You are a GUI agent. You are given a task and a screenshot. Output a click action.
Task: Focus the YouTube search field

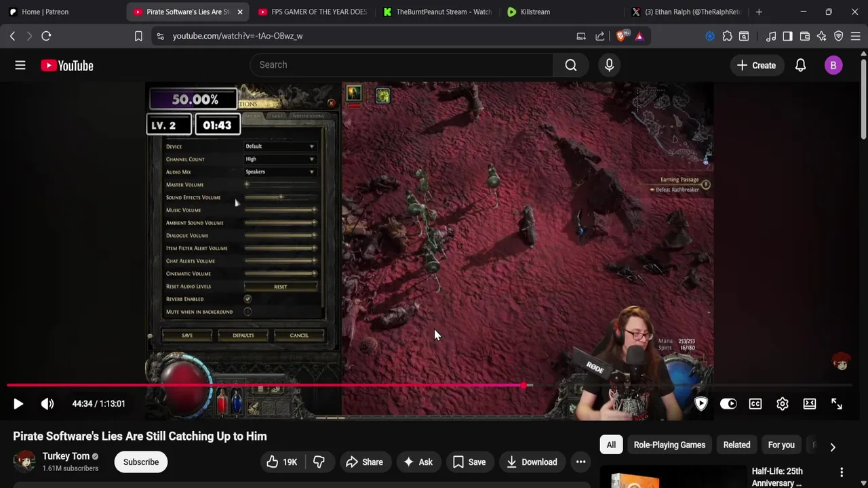click(400, 65)
